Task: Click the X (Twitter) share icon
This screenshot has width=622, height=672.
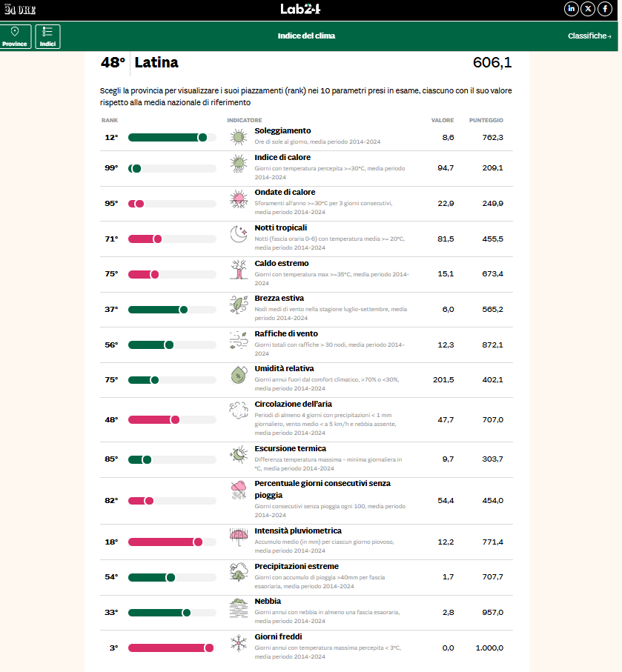Action: pos(588,9)
